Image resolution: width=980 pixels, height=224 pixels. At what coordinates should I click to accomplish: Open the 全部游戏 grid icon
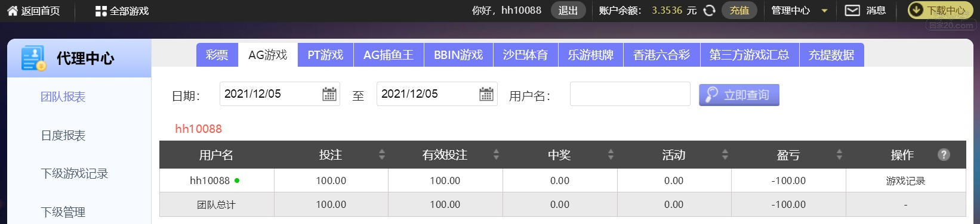(101, 11)
